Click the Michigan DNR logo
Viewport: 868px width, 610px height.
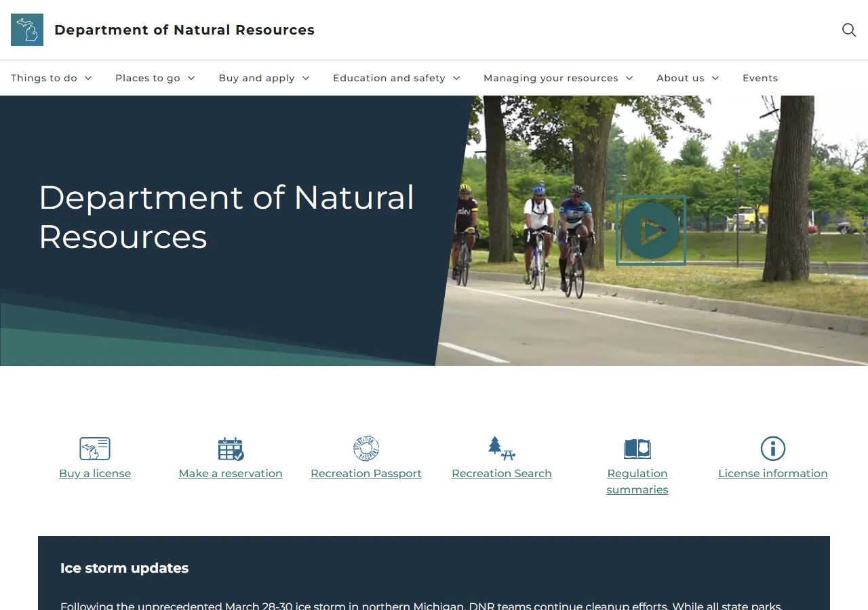point(27,30)
